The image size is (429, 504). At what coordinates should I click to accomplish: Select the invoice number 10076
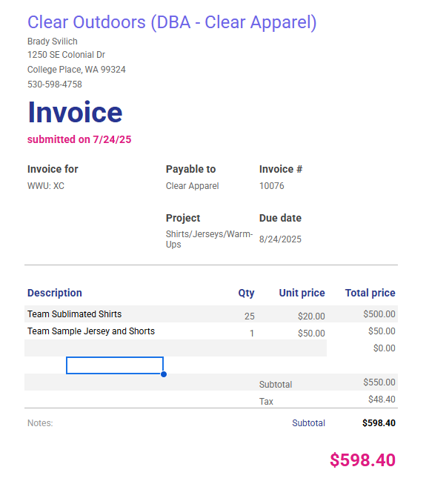(271, 186)
